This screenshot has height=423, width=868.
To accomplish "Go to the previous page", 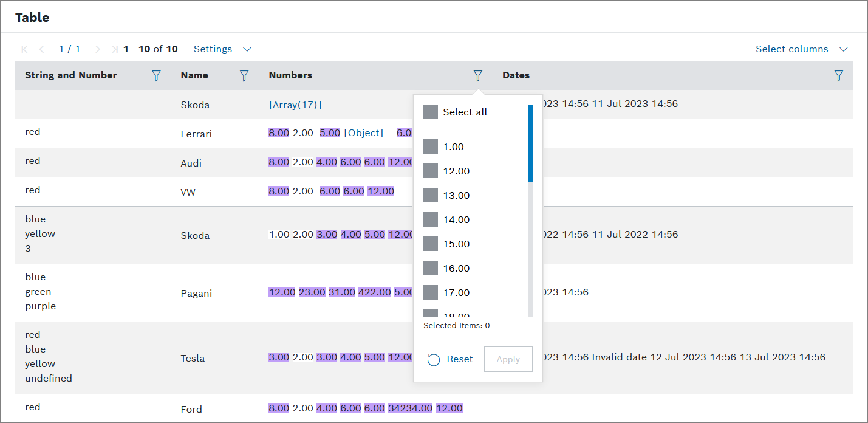I will click(42, 49).
